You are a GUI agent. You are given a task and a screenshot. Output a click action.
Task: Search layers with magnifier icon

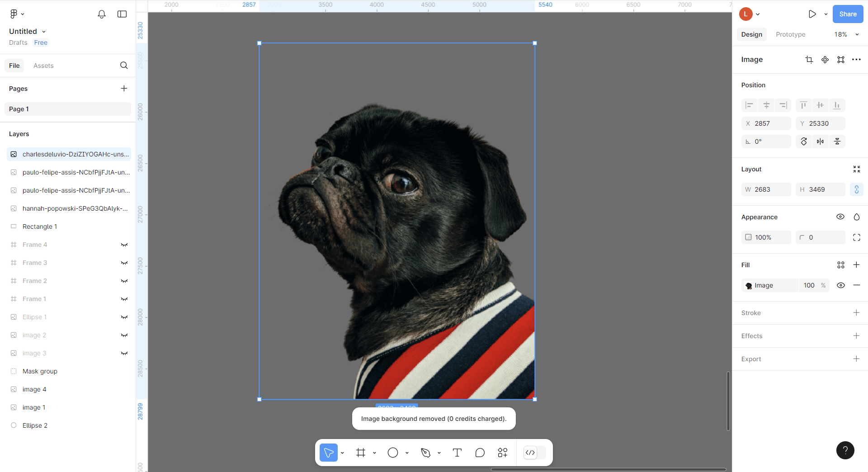(124, 66)
